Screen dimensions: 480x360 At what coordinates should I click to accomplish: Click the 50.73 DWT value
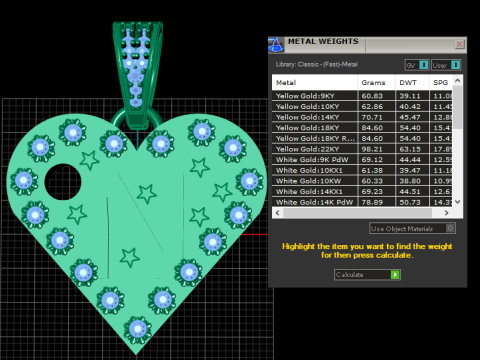click(410, 202)
